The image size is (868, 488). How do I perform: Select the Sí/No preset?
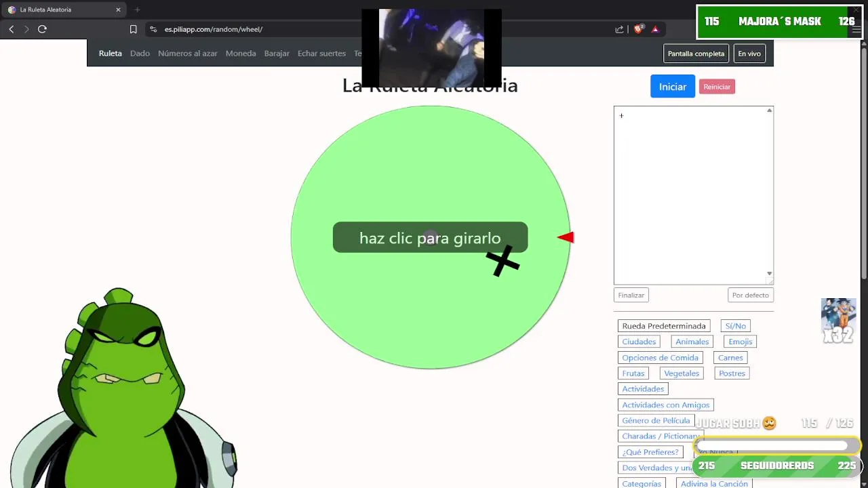[x=736, y=326]
